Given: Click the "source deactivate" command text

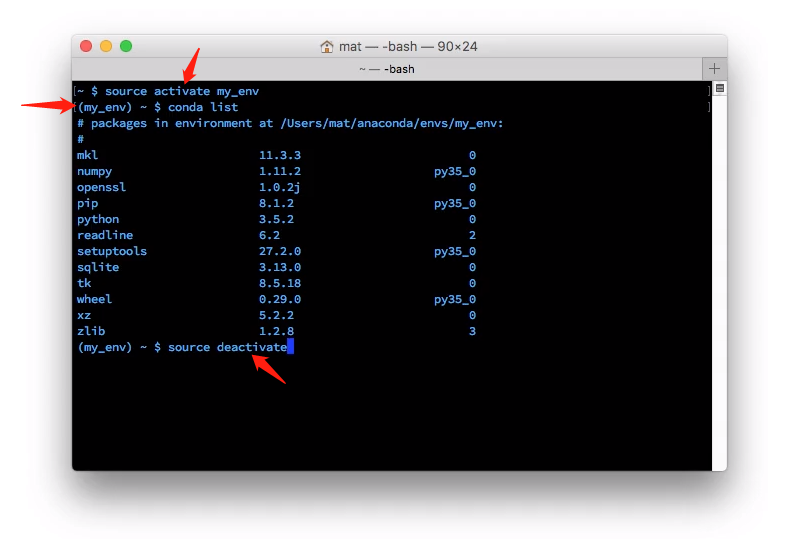Looking at the screenshot, I should [x=227, y=347].
